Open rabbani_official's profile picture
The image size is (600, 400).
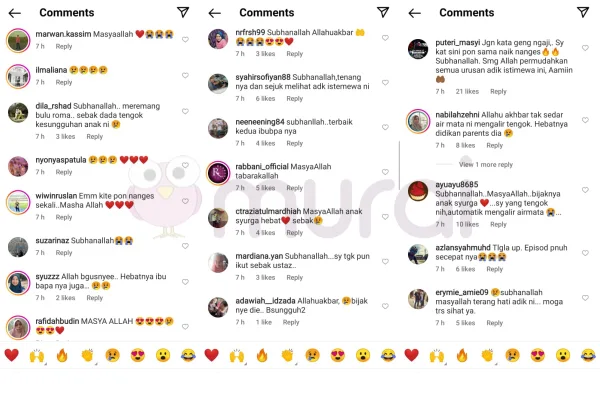click(x=218, y=173)
